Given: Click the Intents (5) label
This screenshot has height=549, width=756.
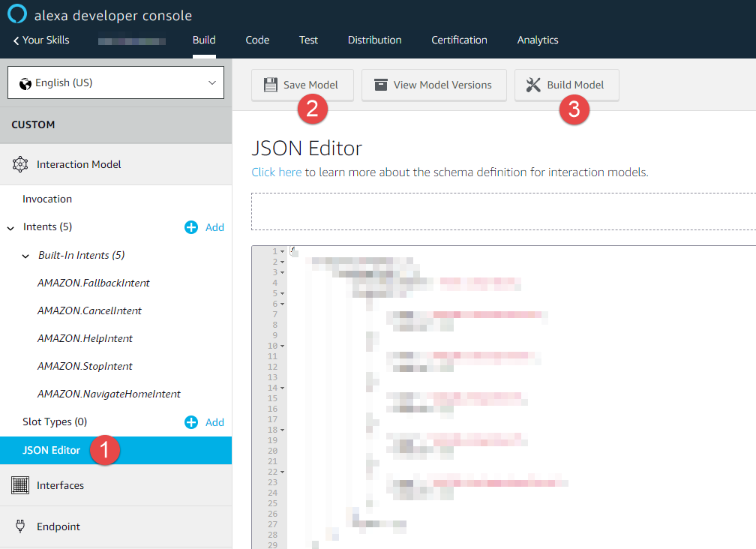Looking at the screenshot, I should pyautogui.click(x=47, y=226).
